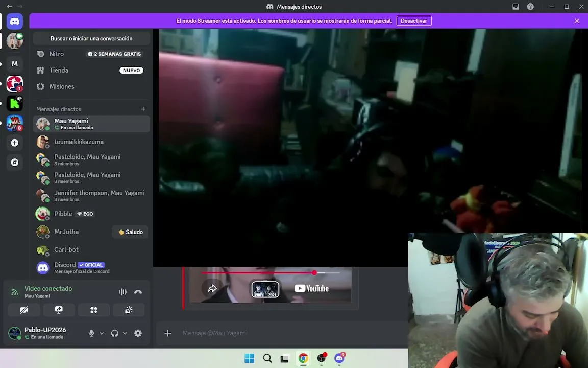Deafen with the headphones icon
The image size is (588, 368).
coord(115,333)
